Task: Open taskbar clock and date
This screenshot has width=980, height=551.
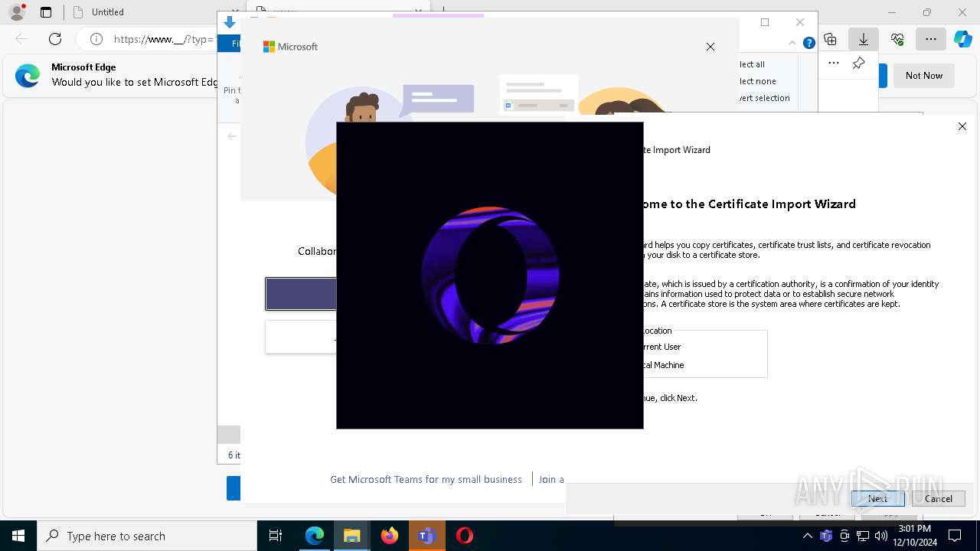Action: tap(915, 536)
